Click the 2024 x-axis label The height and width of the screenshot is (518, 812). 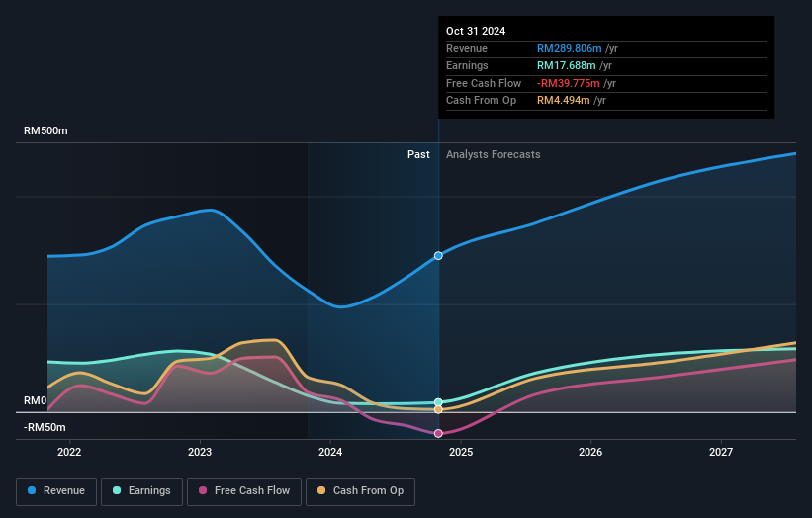[x=330, y=453]
